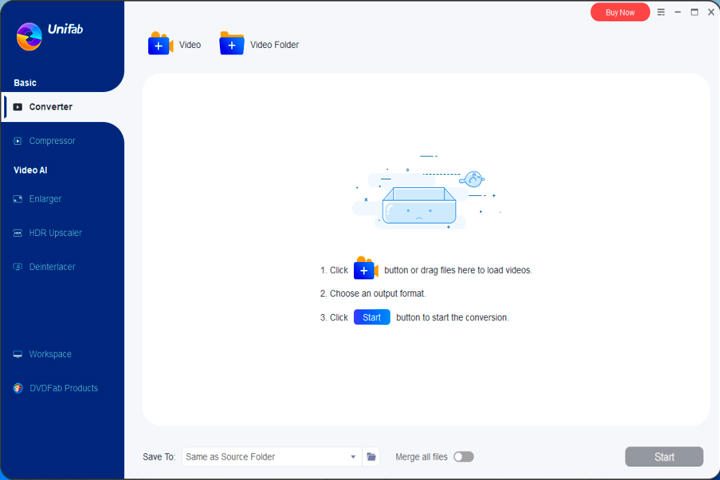Click the 'Video AI' section heading
Image resolution: width=720 pixels, height=480 pixels.
coord(30,170)
